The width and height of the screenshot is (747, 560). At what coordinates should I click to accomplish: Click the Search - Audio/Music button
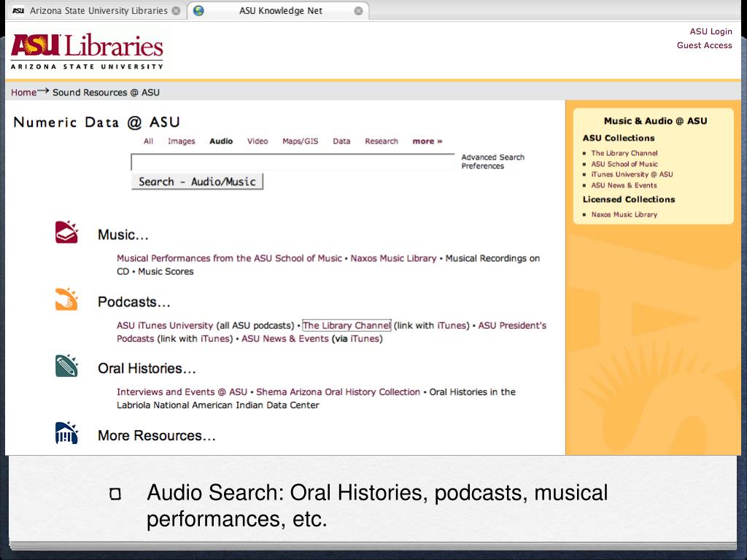197,182
